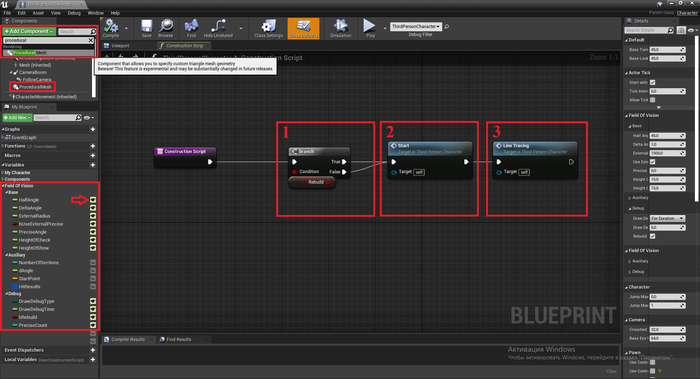Add a new variable with the Variables plus icon
Screen dimensions: 700x379
tap(93, 165)
